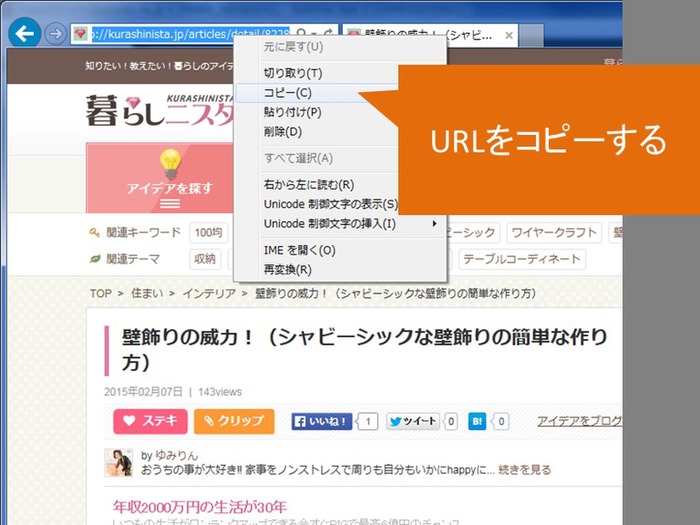Click the 100均 keyword tag
The width and height of the screenshot is (700, 525).
208,233
